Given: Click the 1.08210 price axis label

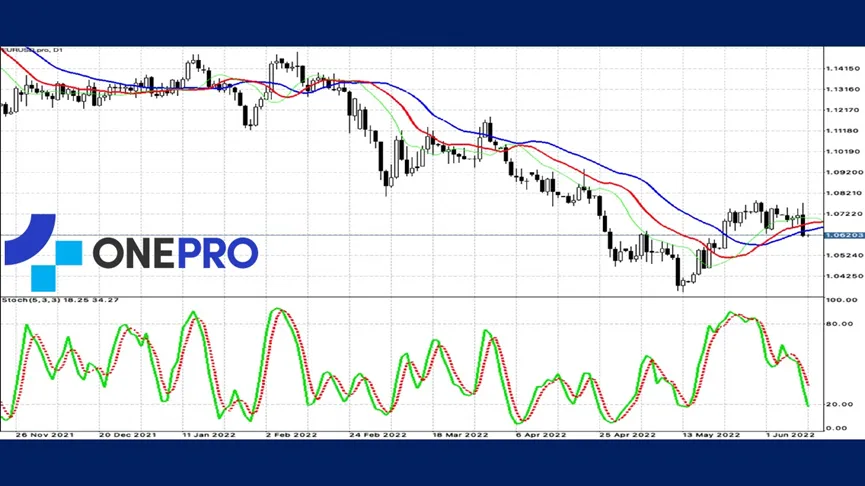Looking at the screenshot, I should click(842, 193).
